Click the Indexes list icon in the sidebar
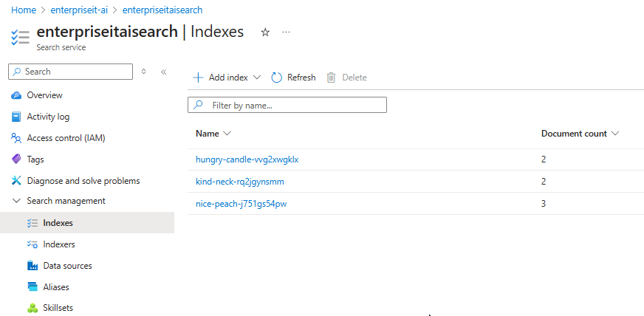 pos(32,223)
